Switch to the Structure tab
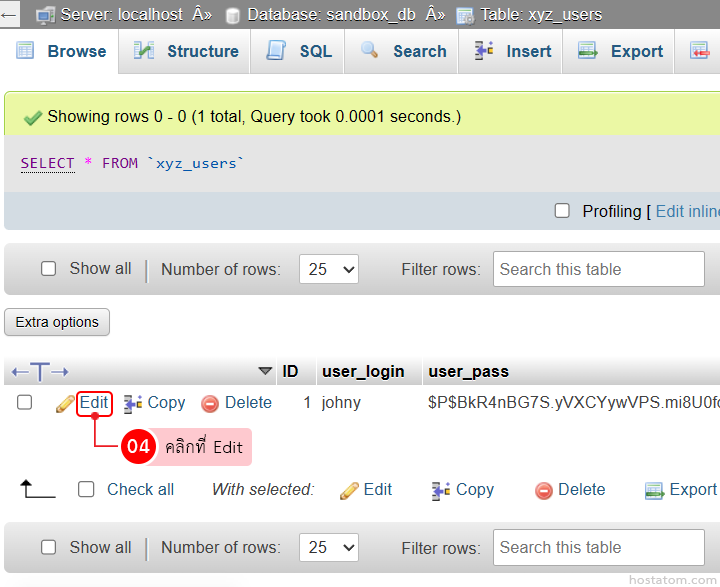The image size is (720, 587). tap(187, 51)
